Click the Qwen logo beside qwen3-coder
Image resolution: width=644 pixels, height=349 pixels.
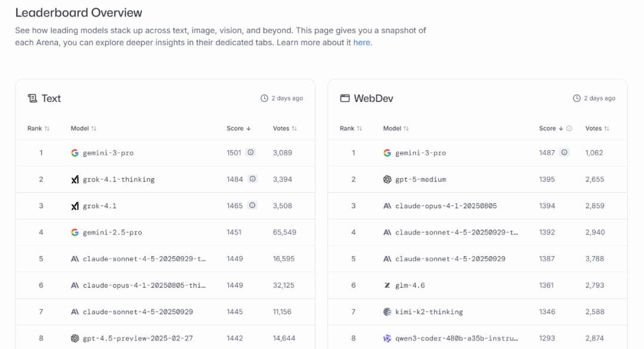click(x=387, y=338)
